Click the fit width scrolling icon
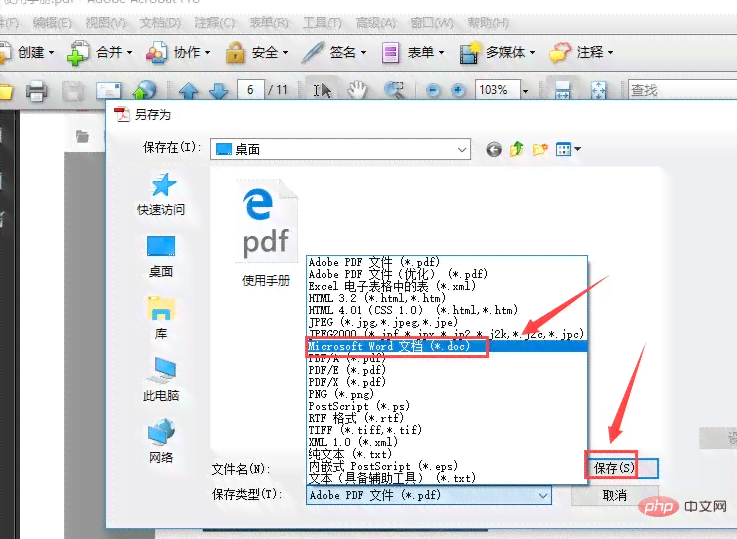Screen dimensions: 737x539 point(563,90)
